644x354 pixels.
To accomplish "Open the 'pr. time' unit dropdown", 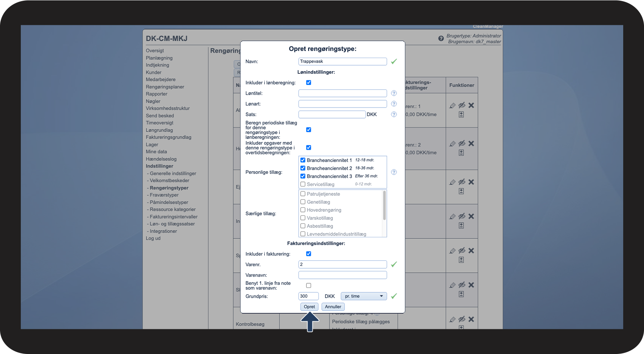I will pos(364,296).
